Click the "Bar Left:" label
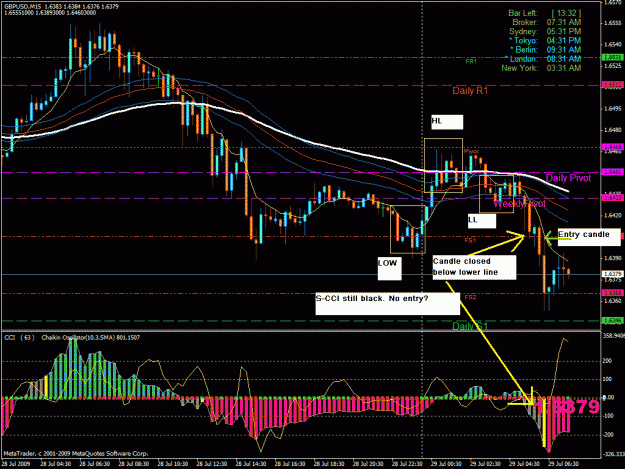The height and width of the screenshot is (469, 625). click(x=523, y=13)
